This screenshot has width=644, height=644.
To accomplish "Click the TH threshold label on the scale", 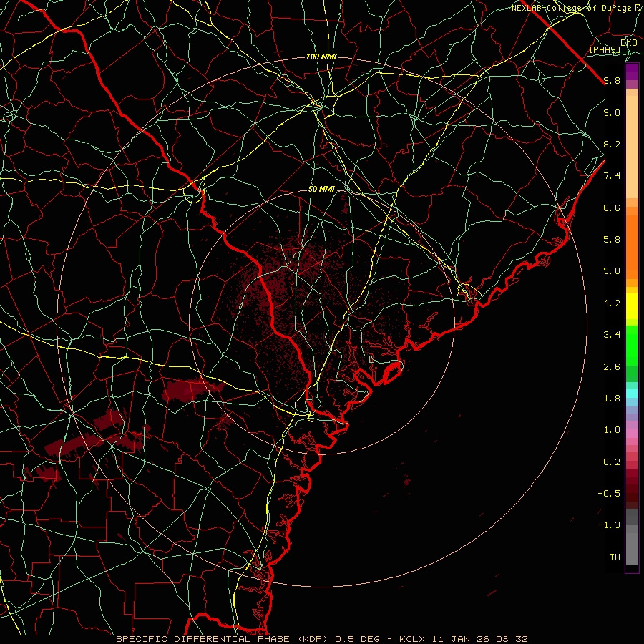I will pyautogui.click(x=615, y=557).
